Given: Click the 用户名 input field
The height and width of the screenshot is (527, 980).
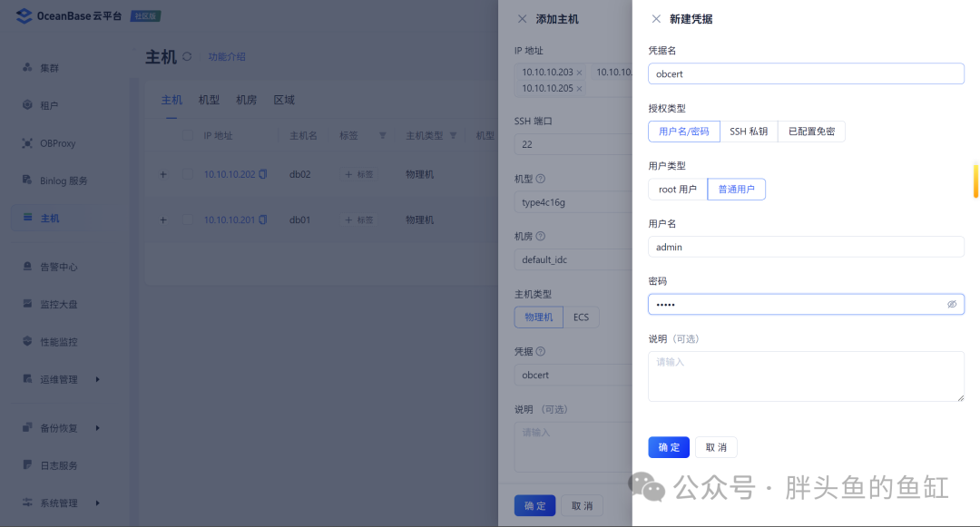Looking at the screenshot, I should coord(806,247).
